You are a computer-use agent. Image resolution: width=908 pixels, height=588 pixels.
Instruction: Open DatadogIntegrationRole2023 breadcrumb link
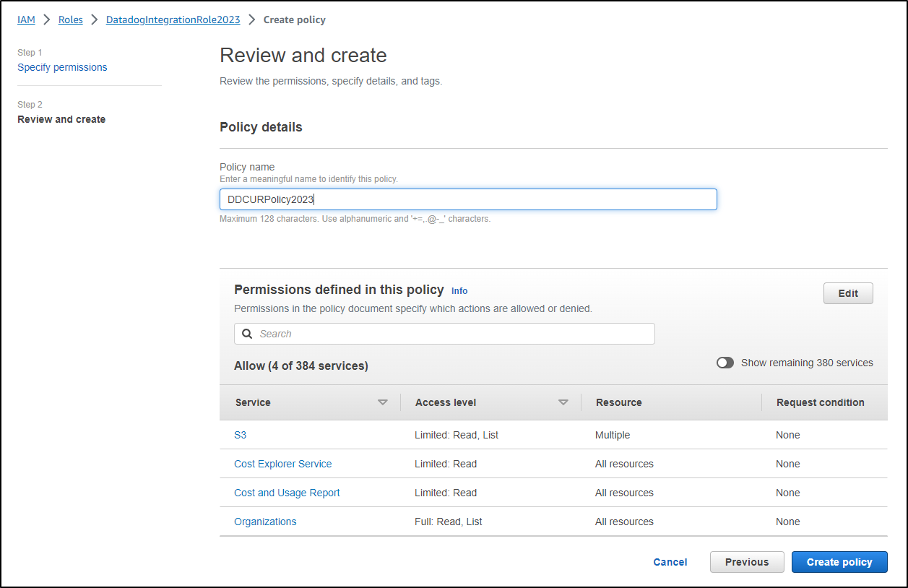click(x=173, y=20)
